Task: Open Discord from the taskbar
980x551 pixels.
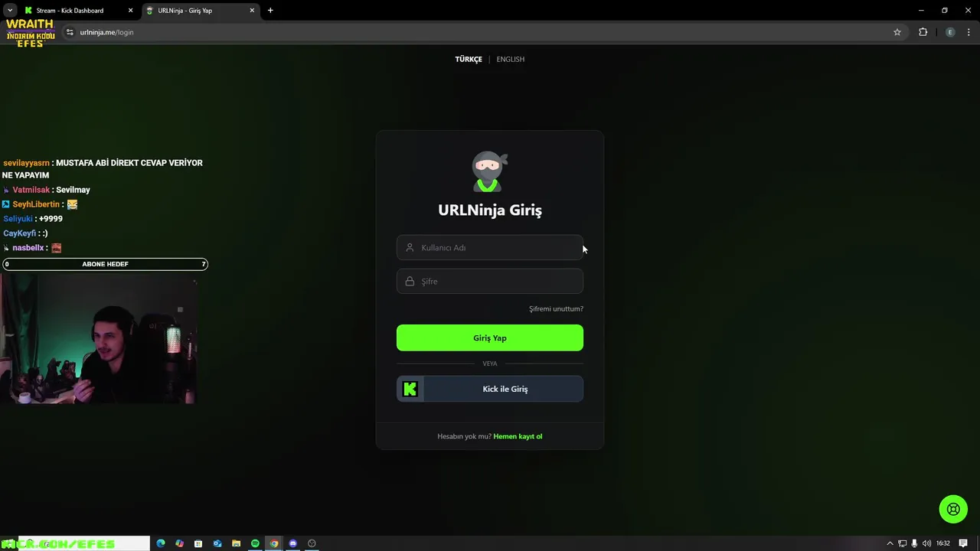Action: [x=292, y=543]
